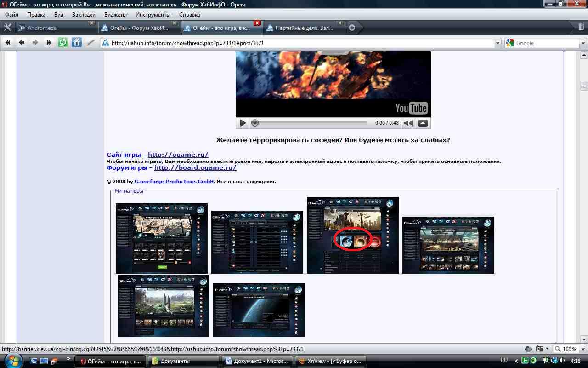Follow the Gameforge Productions GmbH link
Viewport: 588px width, 368px height.
[x=174, y=181]
